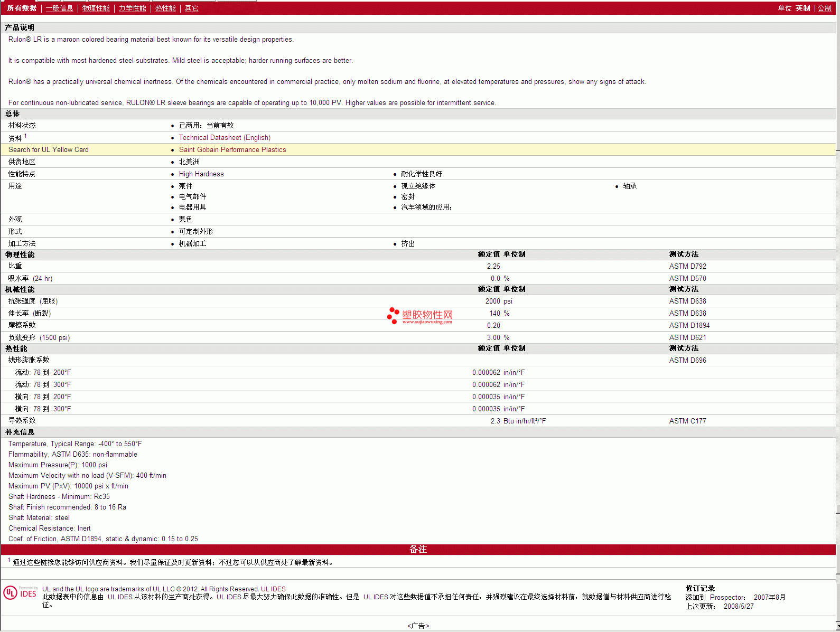The image size is (840, 632).
Task: Click the 2.3 thermal conductivity value
Action: tap(495, 421)
